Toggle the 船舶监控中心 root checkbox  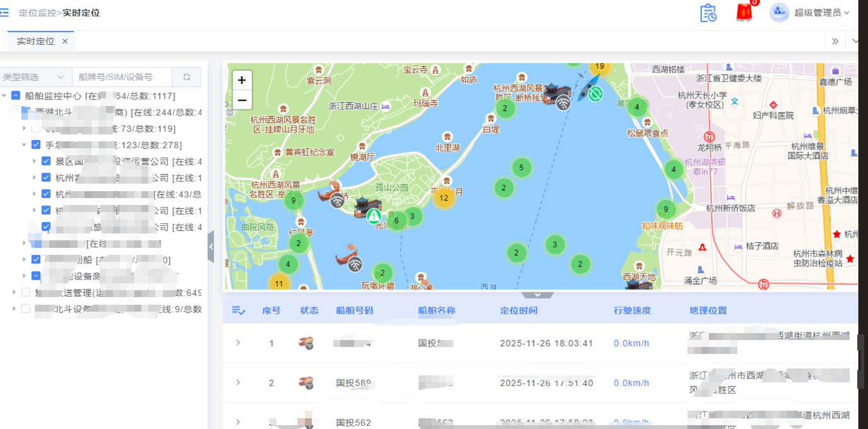pyautogui.click(x=16, y=96)
